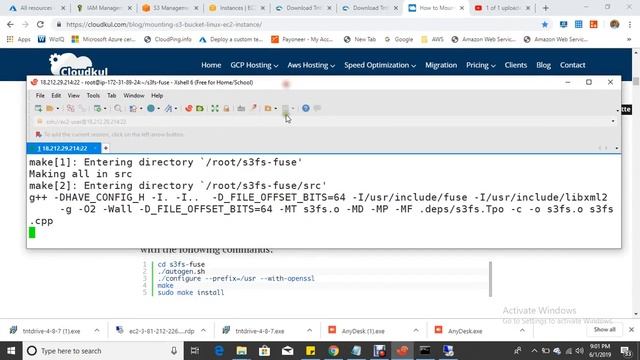Open the Tools menu in Xshell
Screen dimensions: 640x360
click(x=93, y=96)
